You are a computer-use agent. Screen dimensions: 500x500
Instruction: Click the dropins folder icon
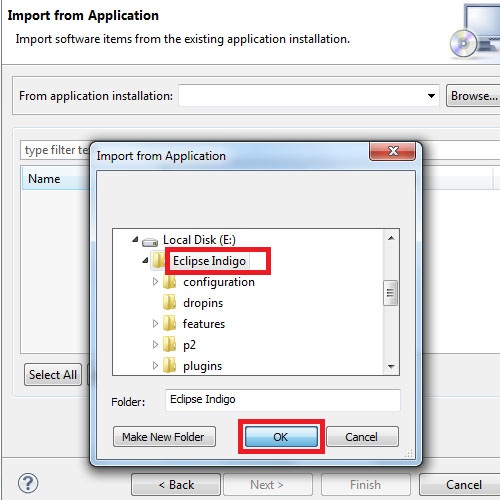point(169,303)
